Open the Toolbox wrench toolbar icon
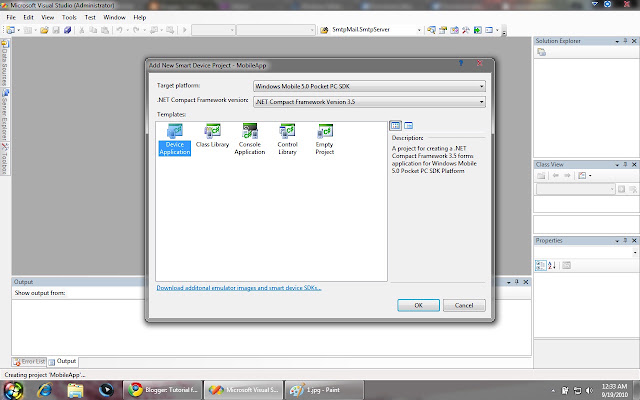Viewport: 640px width, 400px height. coord(466,30)
